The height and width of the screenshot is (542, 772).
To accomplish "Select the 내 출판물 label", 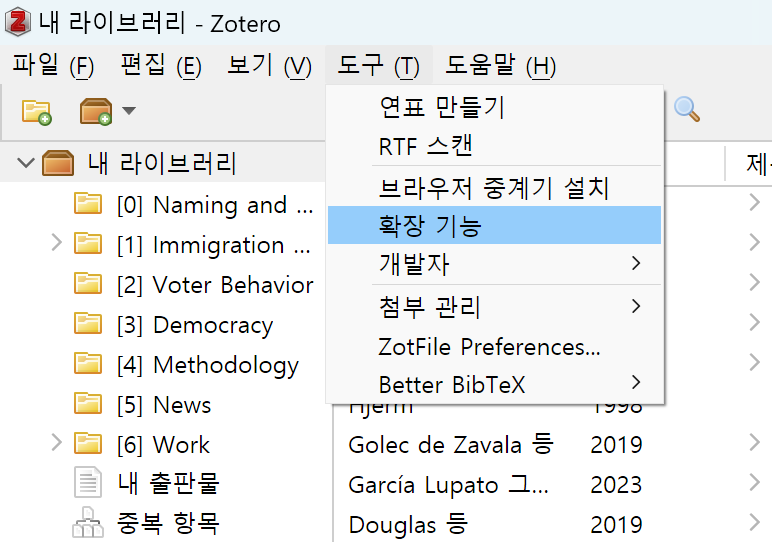I will coord(168,483).
